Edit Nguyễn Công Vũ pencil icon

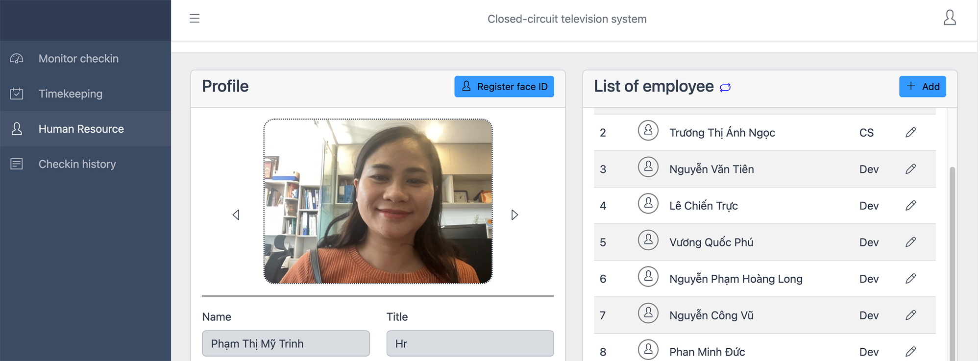[911, 315]
